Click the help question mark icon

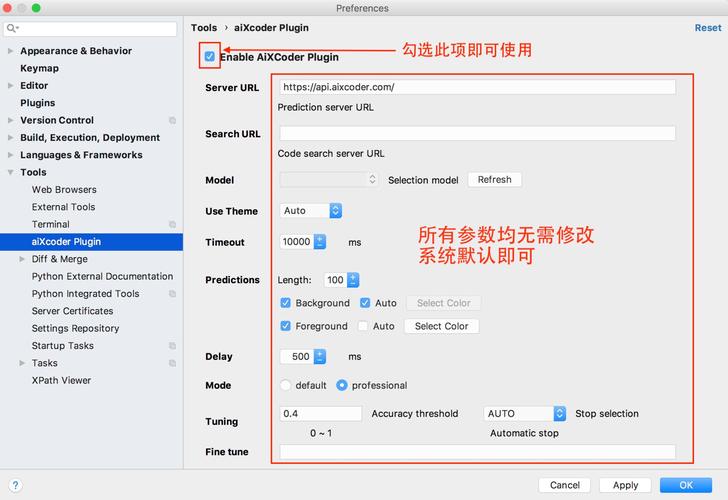15,485
